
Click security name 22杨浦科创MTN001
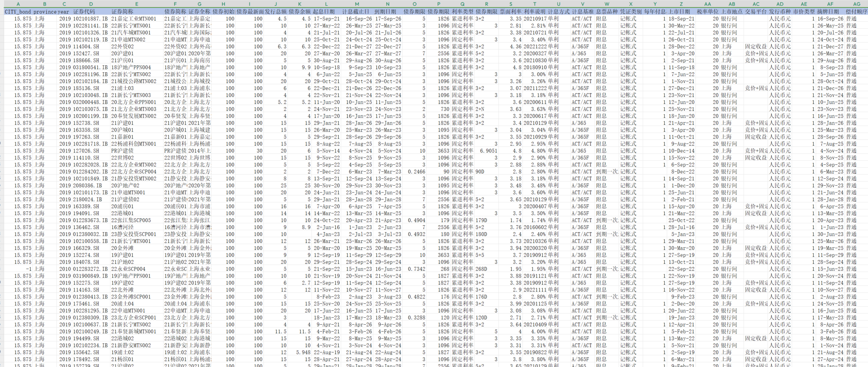coord(137,144)
